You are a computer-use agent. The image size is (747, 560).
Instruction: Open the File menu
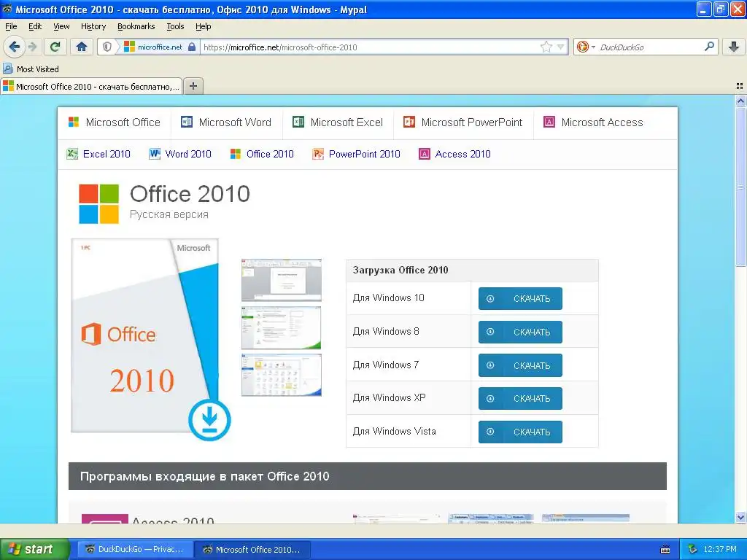11,26
